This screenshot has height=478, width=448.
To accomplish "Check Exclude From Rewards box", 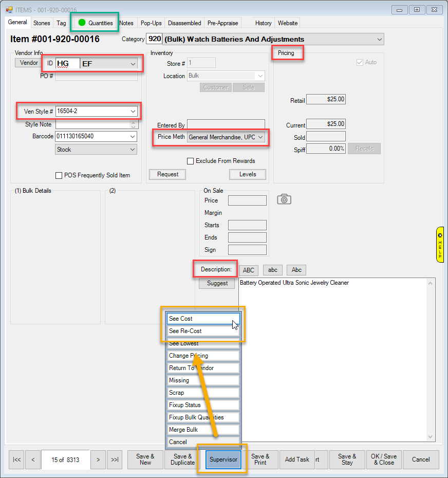I will (x=191, y=161).
